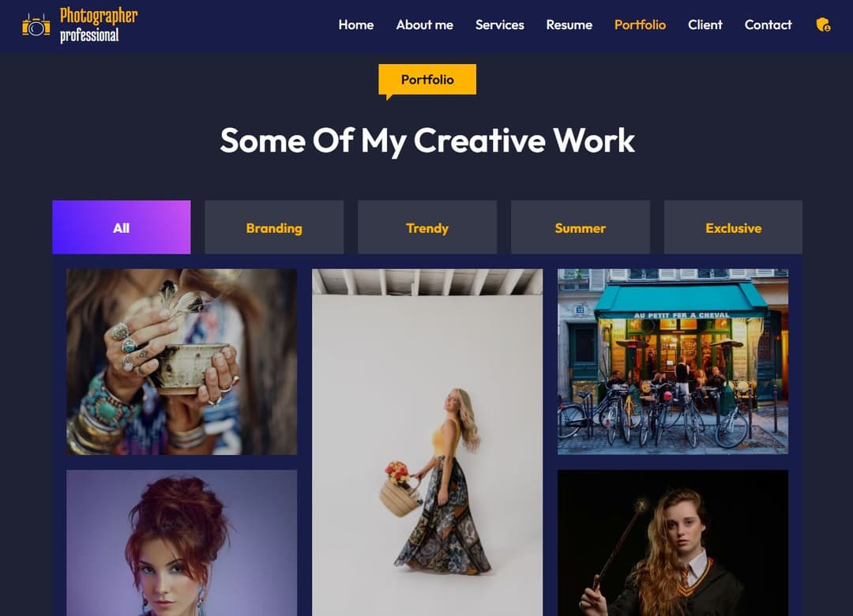View the Paris café with bicycles photo
The height and width of the screenshot is (616, 853).
[673, 362]
